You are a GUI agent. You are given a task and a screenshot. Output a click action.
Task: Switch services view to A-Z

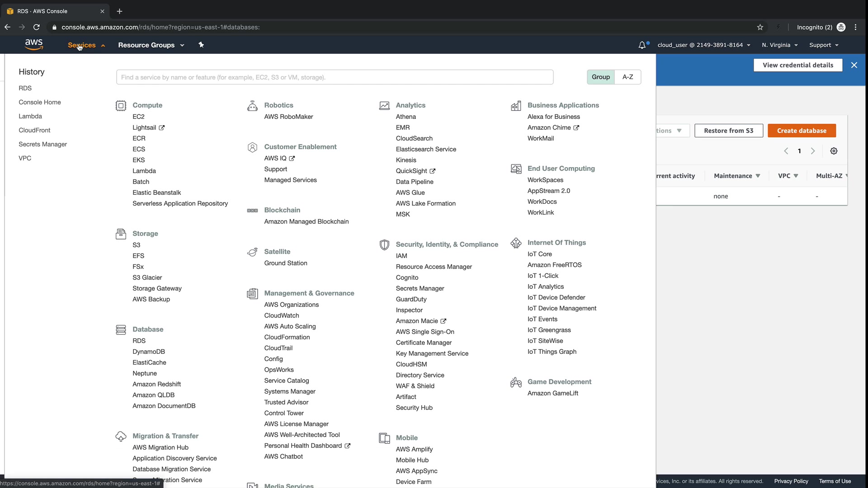pos(627,77)
